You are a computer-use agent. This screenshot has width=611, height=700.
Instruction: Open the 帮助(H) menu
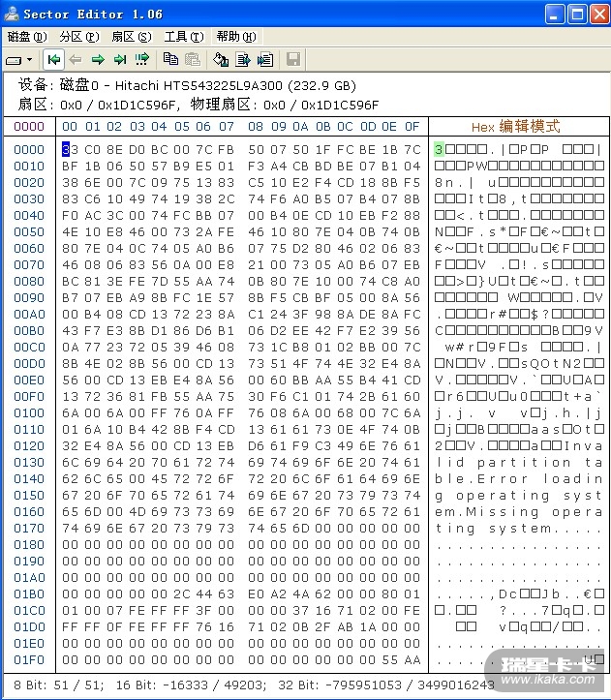coord(236,37)
